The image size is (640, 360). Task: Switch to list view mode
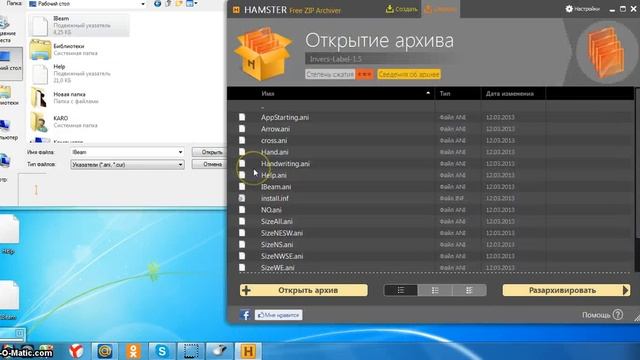401,290
